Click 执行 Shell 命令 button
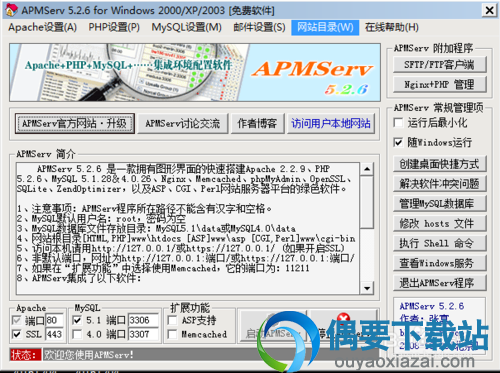 [439, 243]
